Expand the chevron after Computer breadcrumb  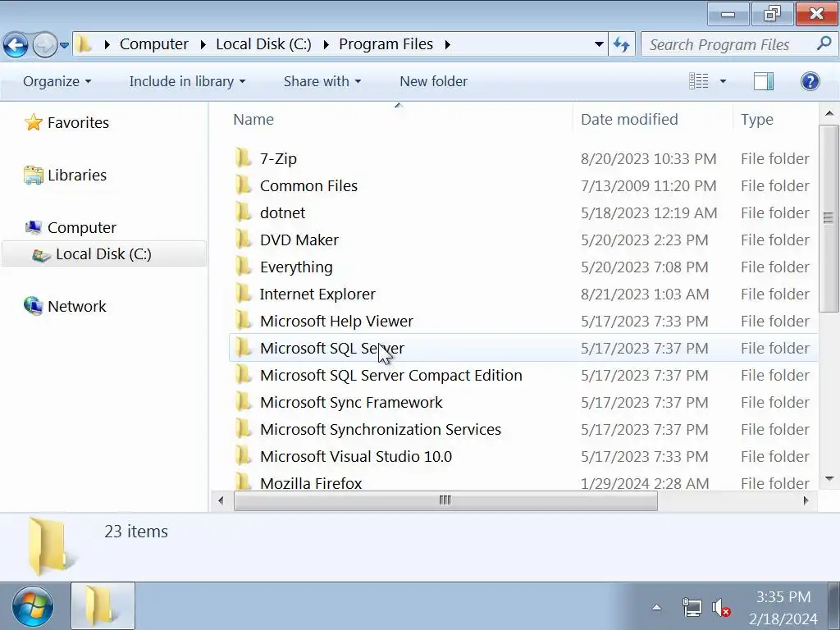203,44
